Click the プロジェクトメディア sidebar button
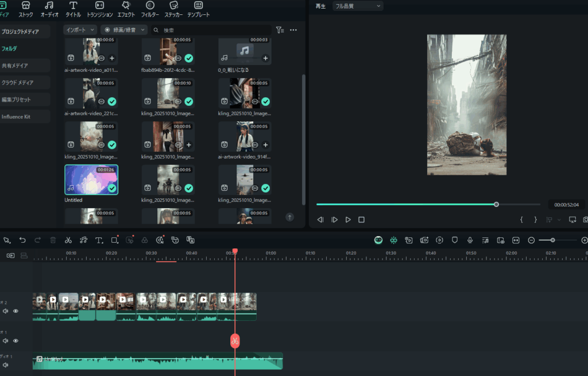 click(x=25, y=32)
